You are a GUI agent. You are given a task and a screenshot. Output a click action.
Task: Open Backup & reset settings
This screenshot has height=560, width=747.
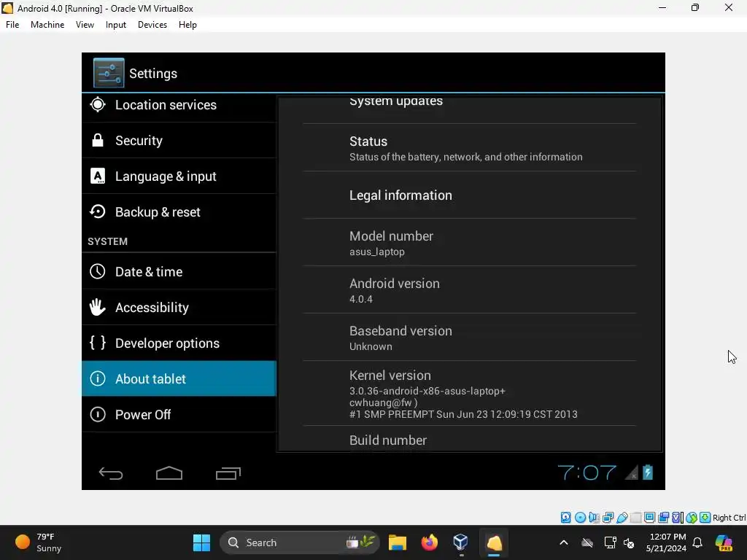[179, 212]
